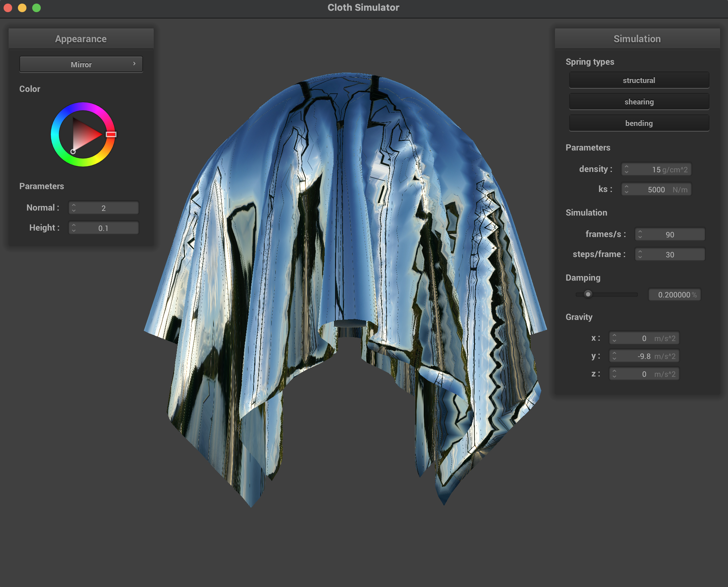Click the frames/s stepper arrows
Image resolution: width=728 pixels, height=587 pixels.
click(640, 234)
